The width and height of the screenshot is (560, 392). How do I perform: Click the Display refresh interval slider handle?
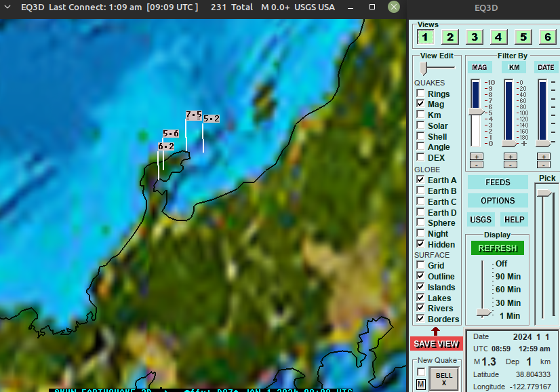(483, 313)
